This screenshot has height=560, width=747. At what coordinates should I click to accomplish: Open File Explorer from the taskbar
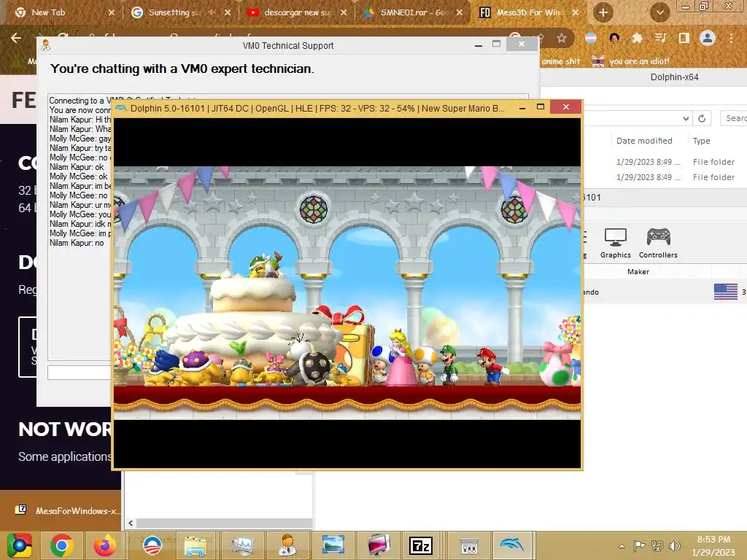point(196,545)
